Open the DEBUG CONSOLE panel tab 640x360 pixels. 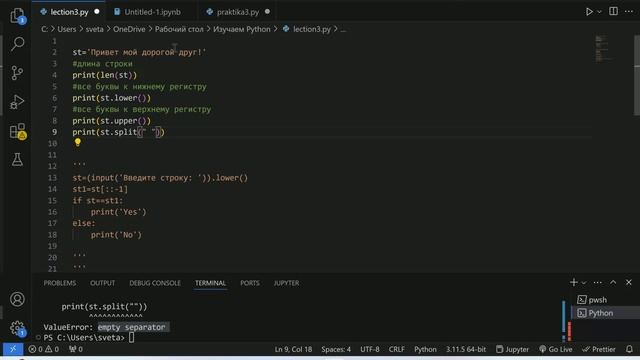click(x=155, y=283)
